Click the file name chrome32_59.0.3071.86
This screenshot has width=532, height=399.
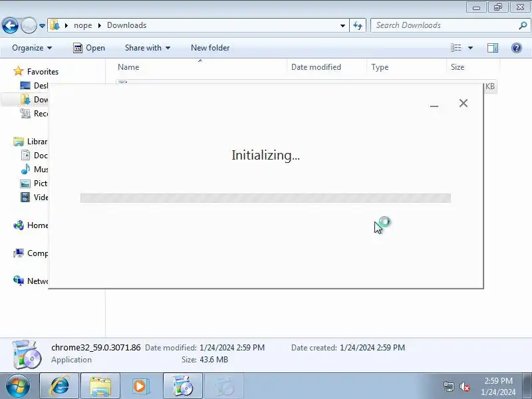coord(96,347)
